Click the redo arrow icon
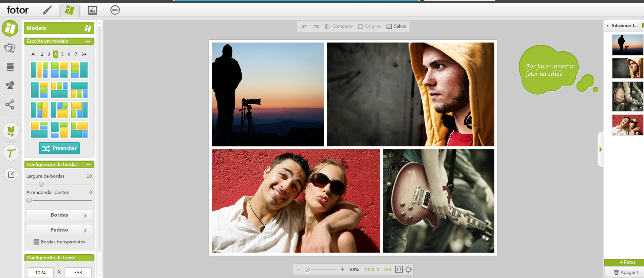Screen dimensions: 644x278 [x=316, y=26]
